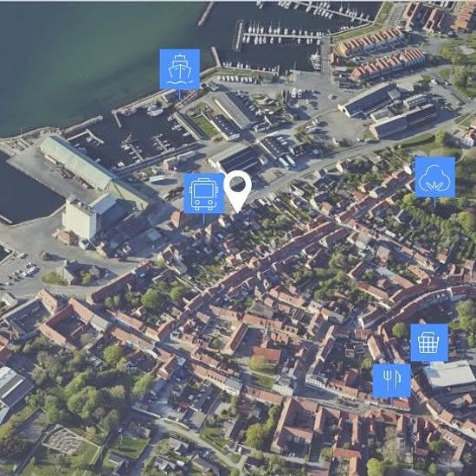Open the restaurant fork and knife icon
The width and height of the screenshot is (476, 476).
click(x=391, y=381)
